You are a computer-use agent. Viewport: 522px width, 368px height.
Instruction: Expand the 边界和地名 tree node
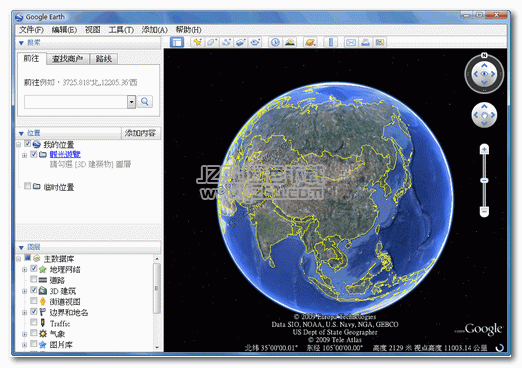coord(24,313)
